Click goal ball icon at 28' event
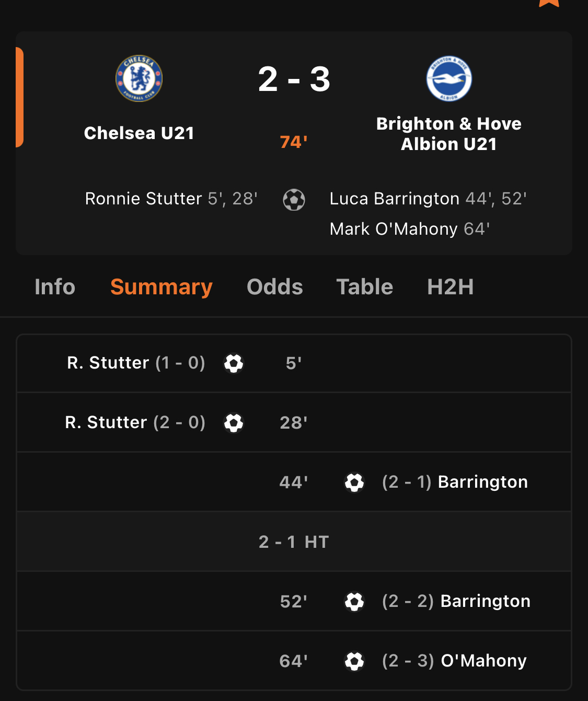 click(x=234, y=423)
